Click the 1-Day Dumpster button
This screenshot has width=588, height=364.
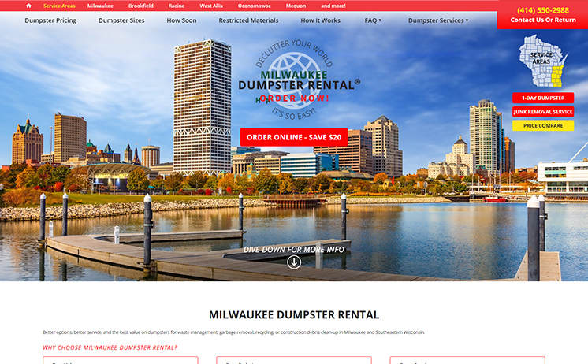pyautogui.click(x=543, y=98)
